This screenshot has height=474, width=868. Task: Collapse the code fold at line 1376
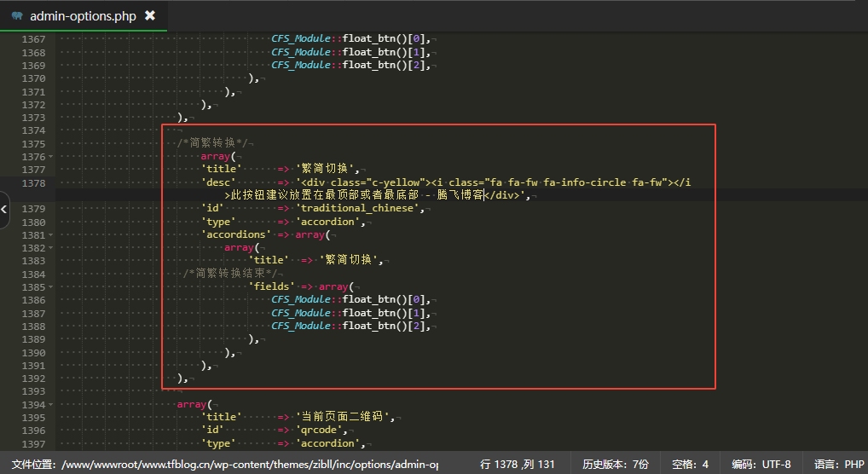(50, 157)
